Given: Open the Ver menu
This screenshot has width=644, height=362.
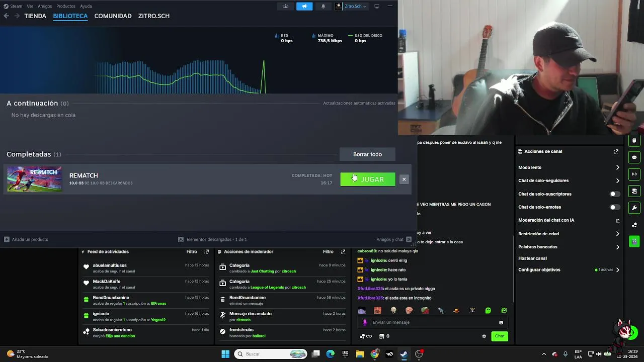Looking at the screenshot, I should (x=30, y=6).
